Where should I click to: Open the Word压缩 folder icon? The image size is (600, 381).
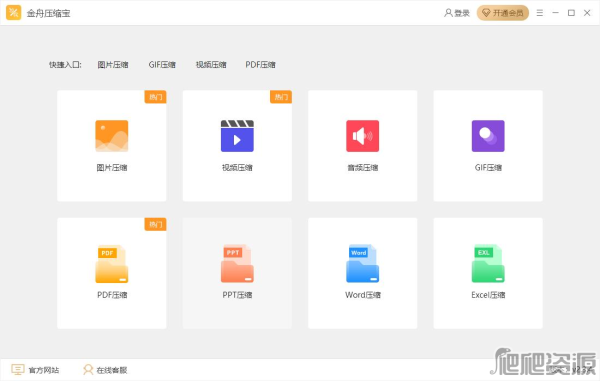363,264
